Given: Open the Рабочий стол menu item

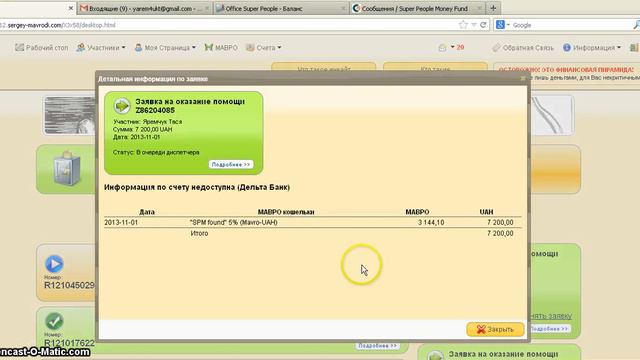Looking at the screenshot, I should (x=42, y=48).
